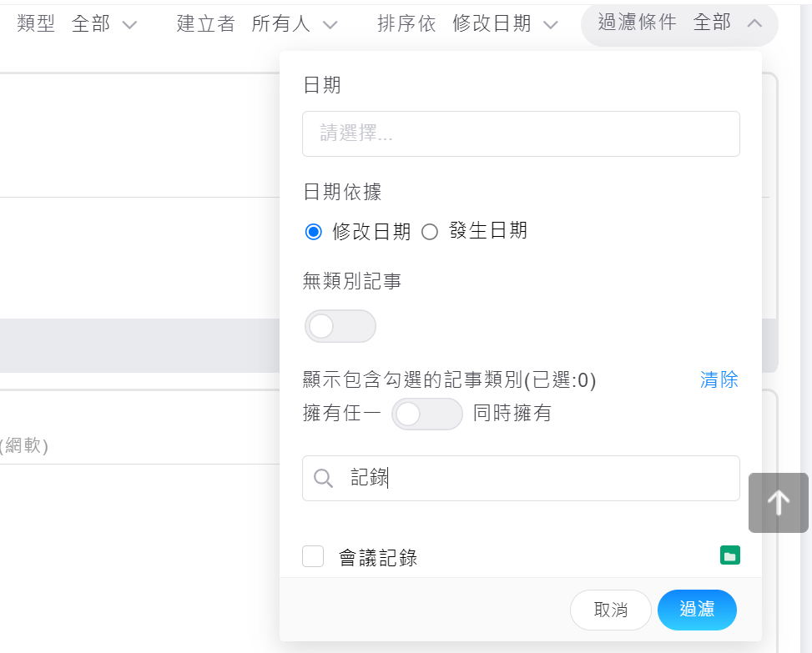Viewport: 812px width, 653px height.
Task: Click the green folder icon beside 會議記錄
Action: 729,556
